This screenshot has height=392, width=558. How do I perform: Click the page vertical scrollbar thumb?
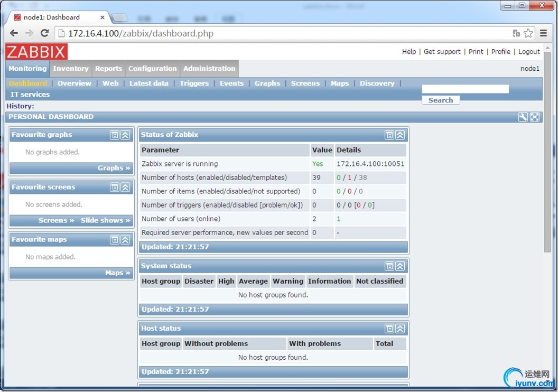coord(547,152)
